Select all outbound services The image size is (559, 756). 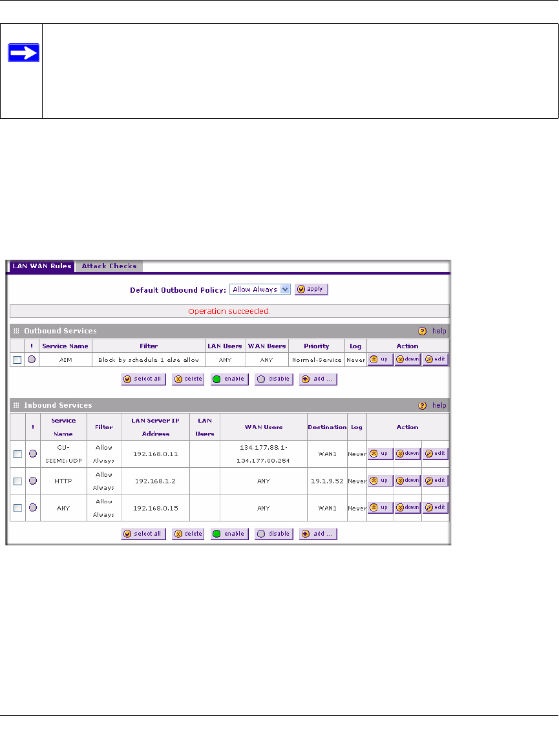click(143, 379)
